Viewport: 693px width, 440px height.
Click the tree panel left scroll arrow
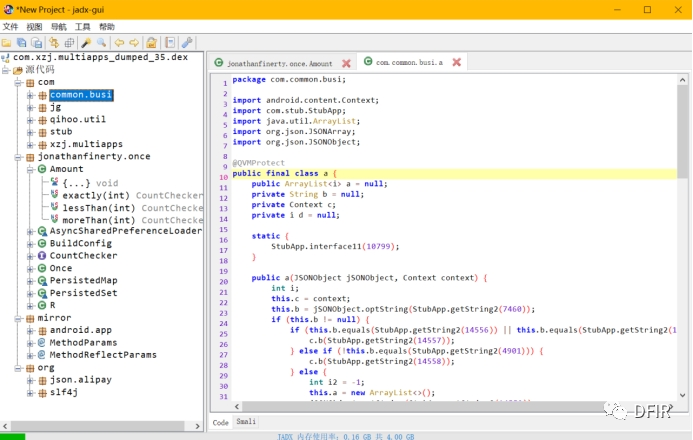tap(5, 426)
